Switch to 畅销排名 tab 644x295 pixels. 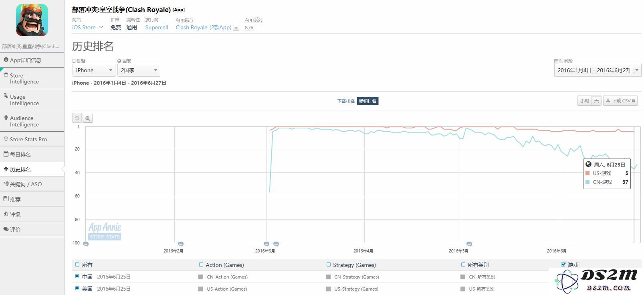(x=367, y=101)
